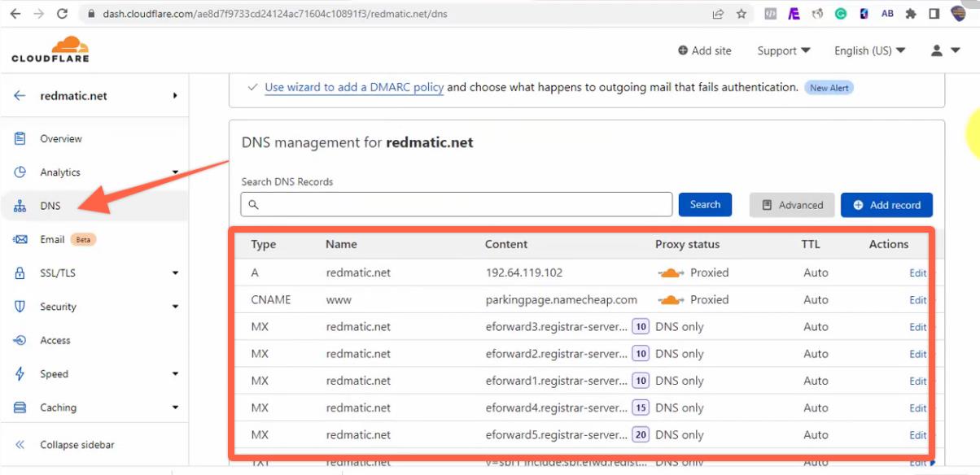Click the Access icon in sidebar
Image resolution: width=980 pixels, height=475 pixels.
pyautogui.click(x=20, y=340)
